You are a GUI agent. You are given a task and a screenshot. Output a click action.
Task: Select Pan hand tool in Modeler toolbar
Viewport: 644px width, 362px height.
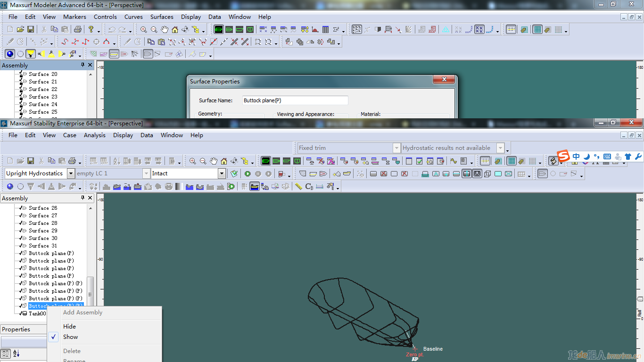tap(165, 29)
